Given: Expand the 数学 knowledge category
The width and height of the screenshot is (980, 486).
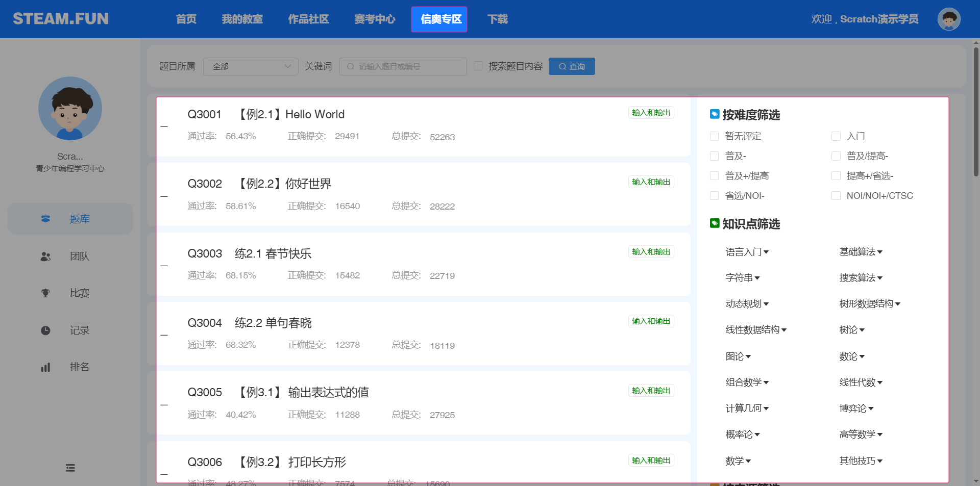Looking at the screenshot, I should click(x=738, y=461).
